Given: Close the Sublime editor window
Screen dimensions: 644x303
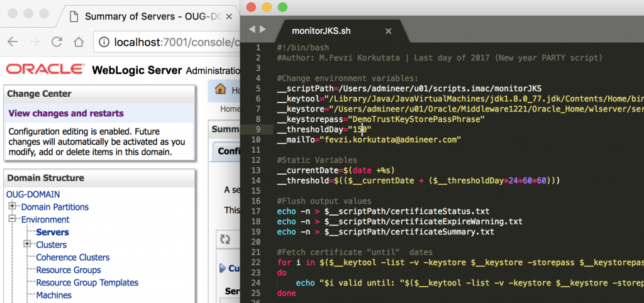Looking at the screenshot, I should point(251,7).
